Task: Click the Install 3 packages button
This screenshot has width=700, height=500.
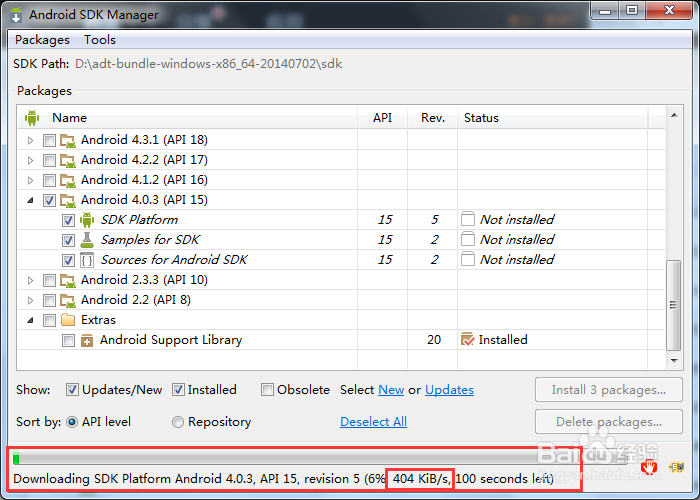Action: (x=608, y=390)
